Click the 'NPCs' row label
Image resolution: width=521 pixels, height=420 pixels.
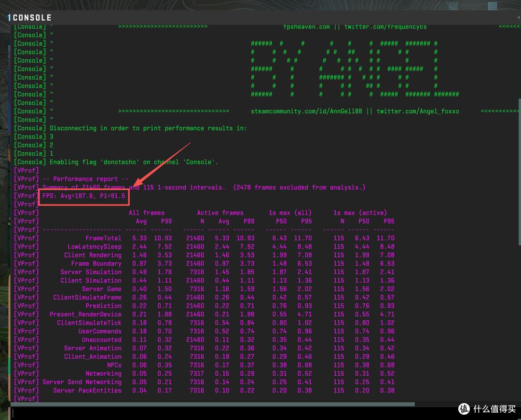114,365
